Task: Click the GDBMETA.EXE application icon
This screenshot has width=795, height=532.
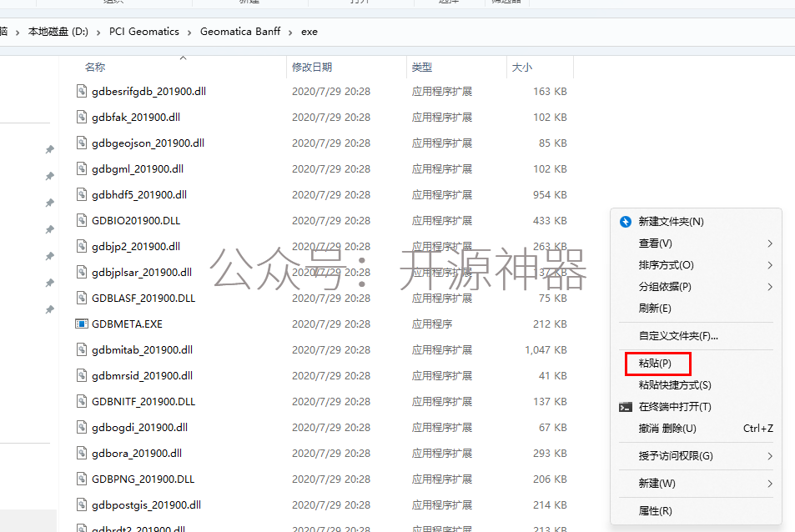Action: tap(82, 324)
